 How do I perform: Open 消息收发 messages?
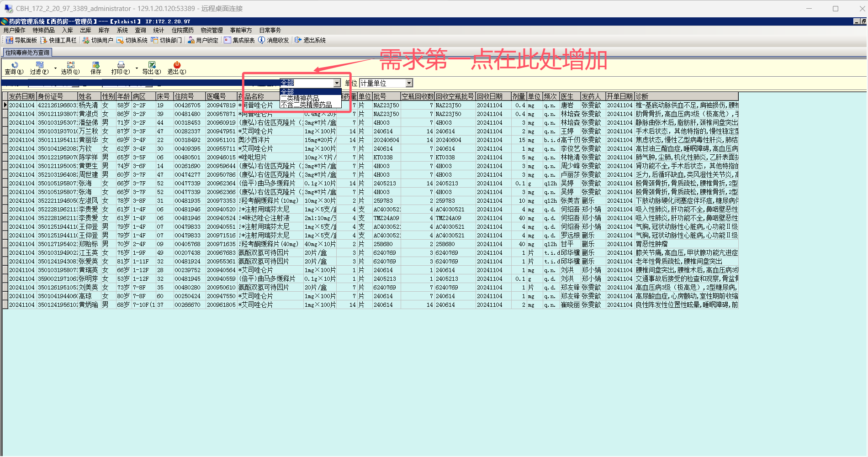coord(274,40)
